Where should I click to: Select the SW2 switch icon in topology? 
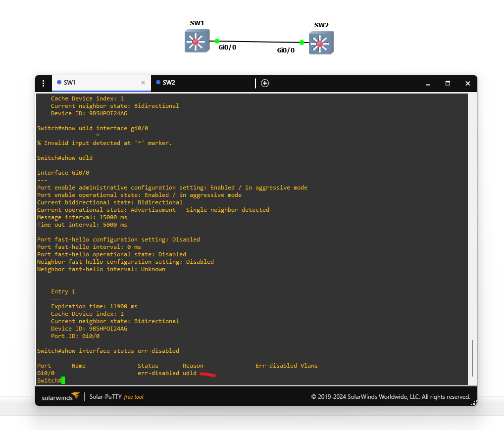coord(321,43)
